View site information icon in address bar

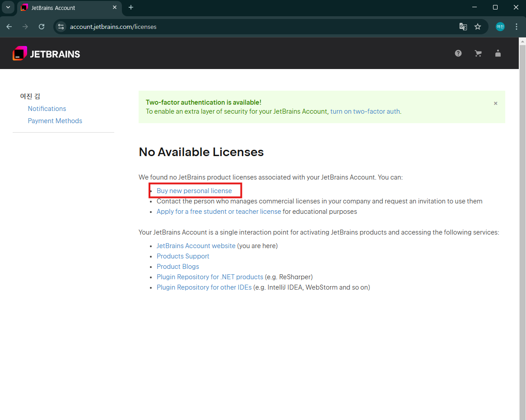pos(61,27)
